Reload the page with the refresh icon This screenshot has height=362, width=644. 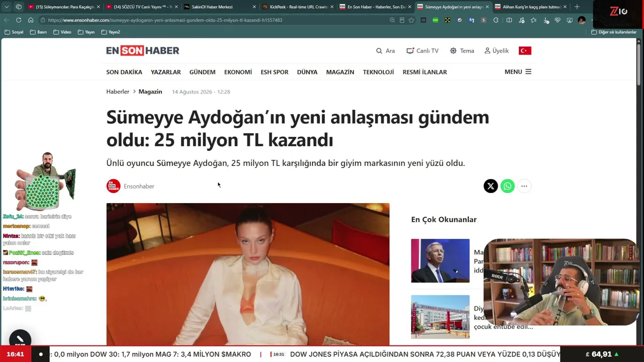coord(19,20)
